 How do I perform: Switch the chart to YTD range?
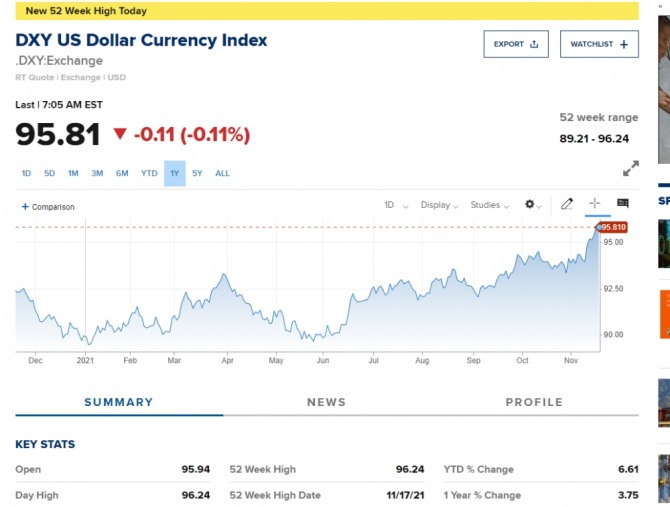(x=149, y=173)
